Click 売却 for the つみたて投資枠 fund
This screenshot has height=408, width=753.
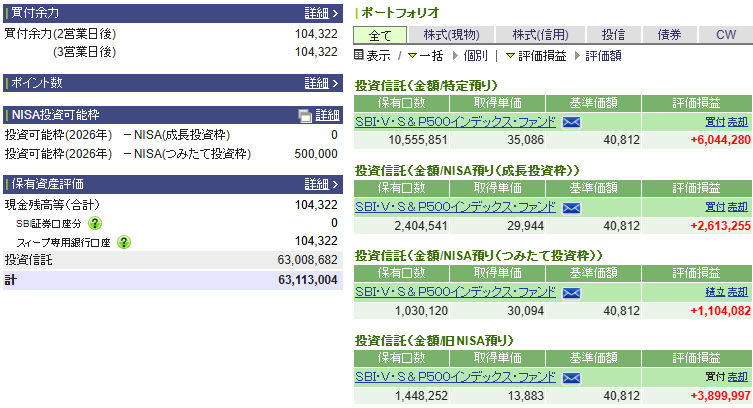[x=738, y=292]
